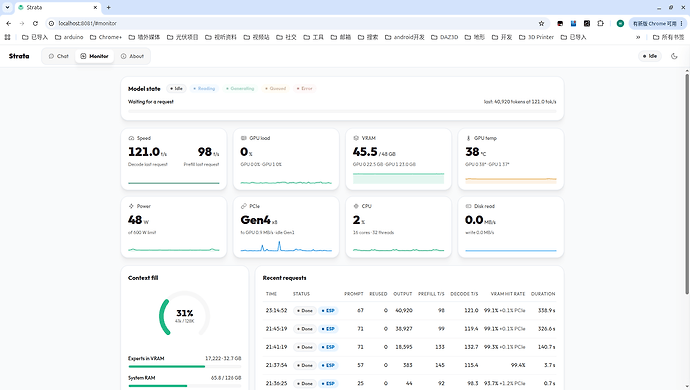Click the model state progress bar
Image resolution: width=690 pixels, height=390 pixels.
[342, 111]
